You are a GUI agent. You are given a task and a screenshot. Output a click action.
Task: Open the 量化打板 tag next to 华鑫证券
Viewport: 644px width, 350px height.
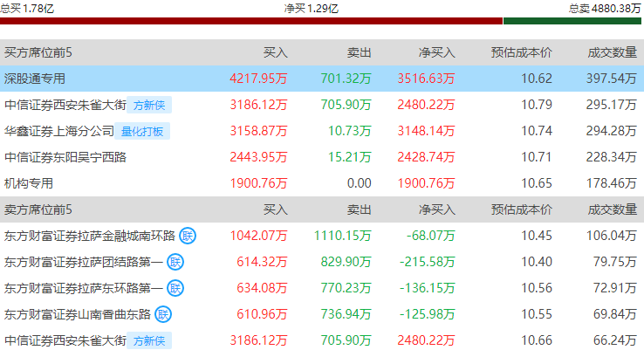click(x=142, y=132)
